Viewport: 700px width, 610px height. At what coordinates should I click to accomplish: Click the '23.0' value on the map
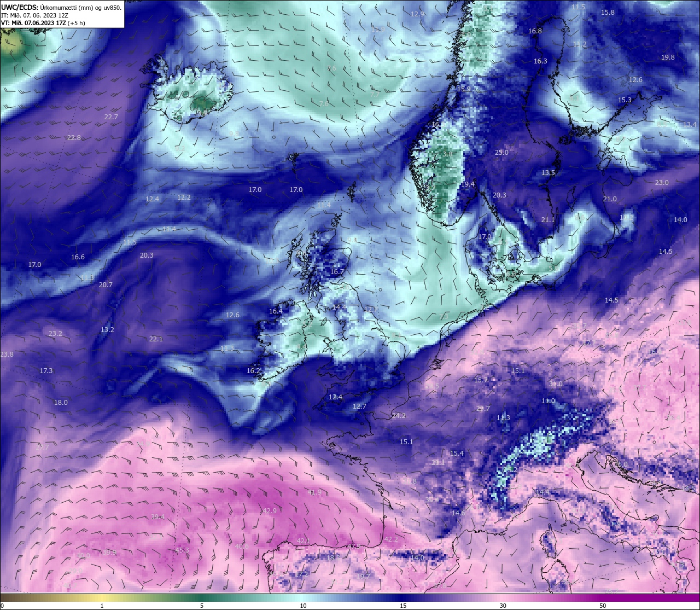(x=662, y=183)
